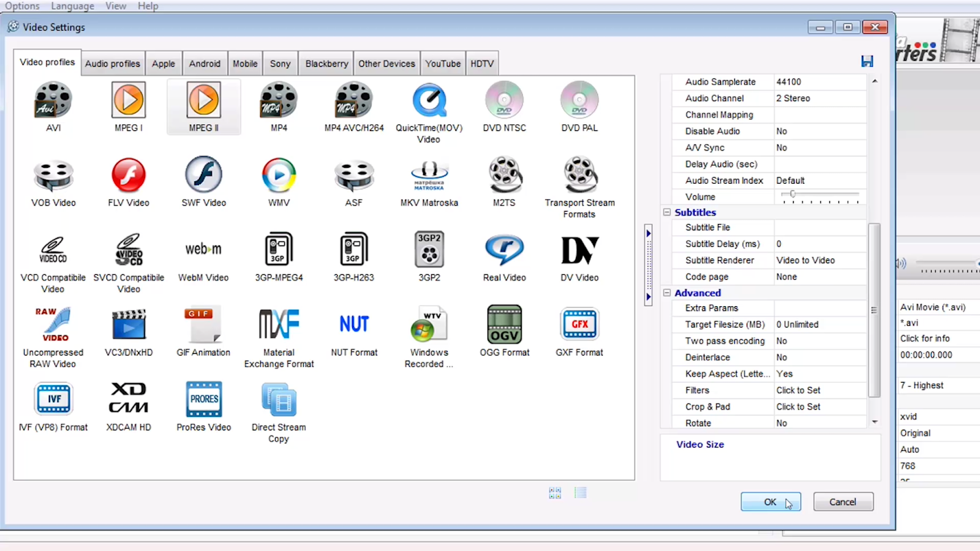This screenshot has height=551, width=980.
Task: Select the AVI video profile
Action: [x=53, y=107]
